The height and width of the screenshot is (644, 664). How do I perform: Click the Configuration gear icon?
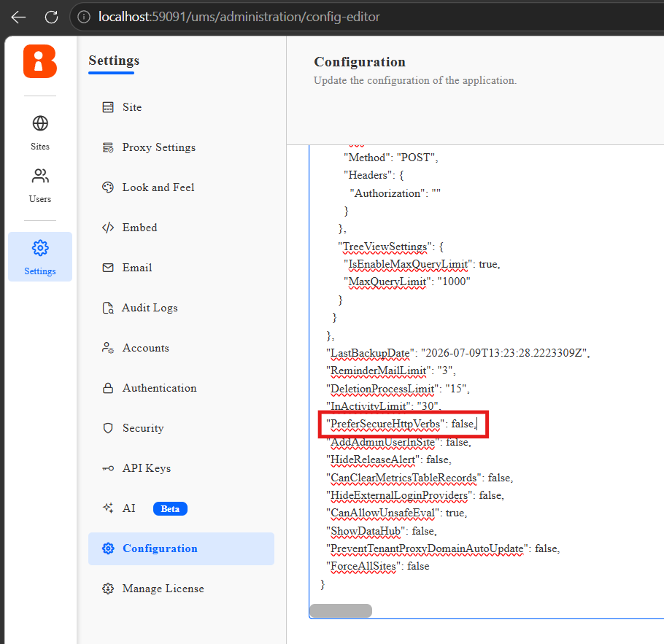108,548
